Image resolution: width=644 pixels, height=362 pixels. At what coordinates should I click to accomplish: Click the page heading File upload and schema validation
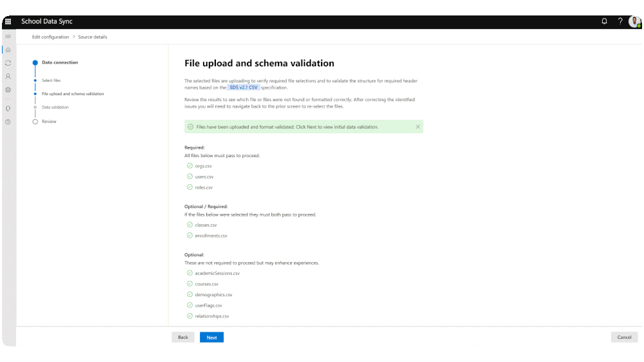[259, 63]
